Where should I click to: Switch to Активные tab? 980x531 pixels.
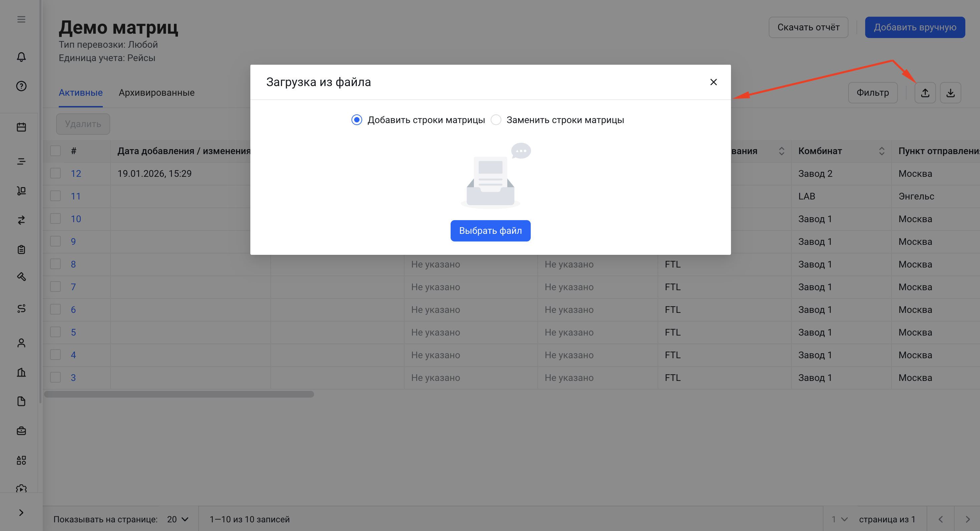point(80,93)
